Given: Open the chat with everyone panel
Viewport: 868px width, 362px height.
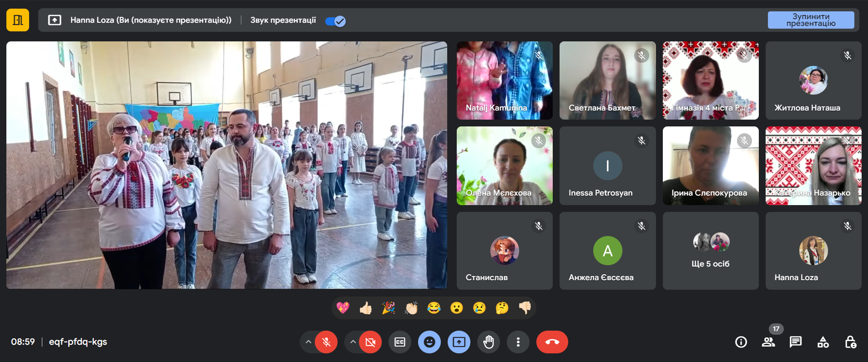Looking at the screenshot, I should [796, 342].
